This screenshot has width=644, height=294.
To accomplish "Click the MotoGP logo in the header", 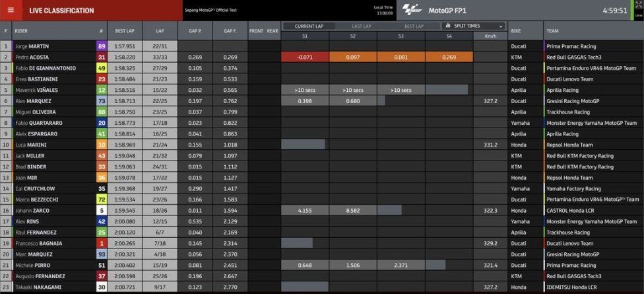I will tap(412, 11).
